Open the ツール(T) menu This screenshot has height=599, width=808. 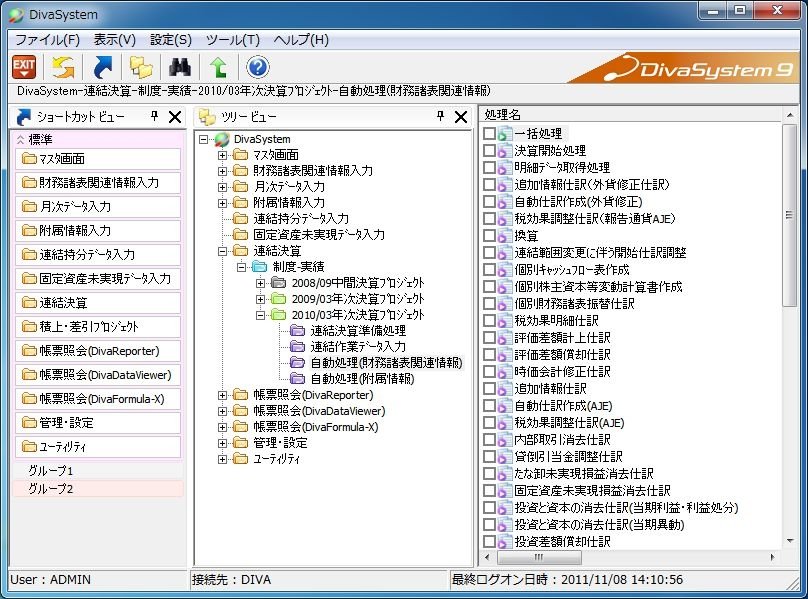[x=233, y=40]
